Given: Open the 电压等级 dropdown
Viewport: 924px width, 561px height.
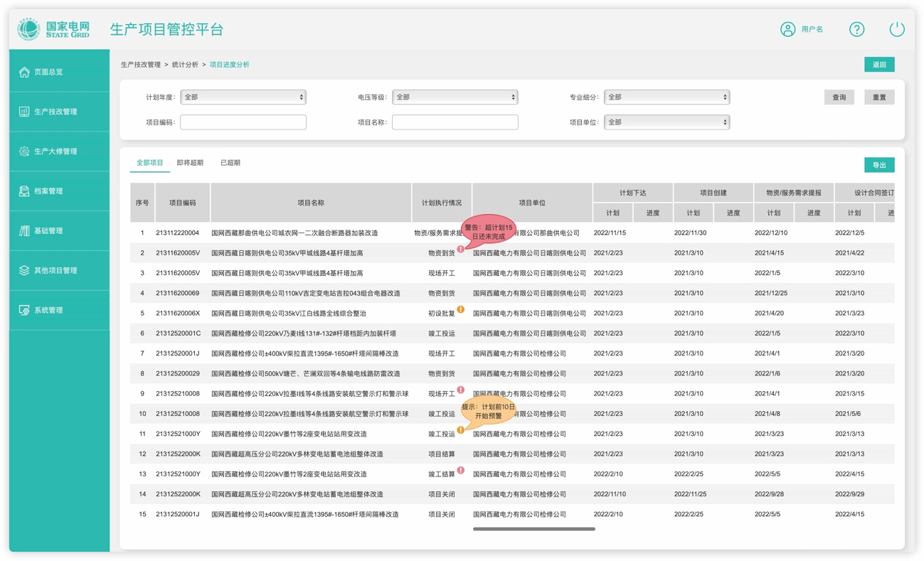Looking at the screenshot, I should pyautogui.click(x=455, y=97).
